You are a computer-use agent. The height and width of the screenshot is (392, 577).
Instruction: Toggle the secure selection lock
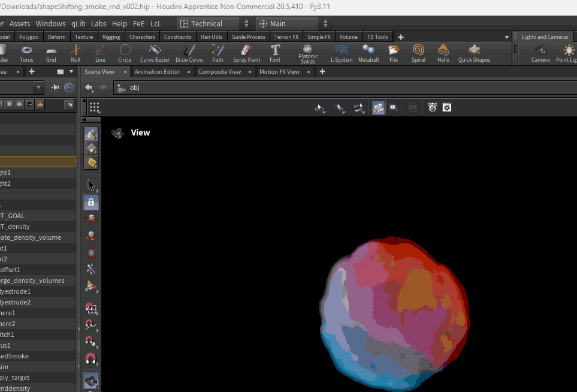(x=91, y=202)
